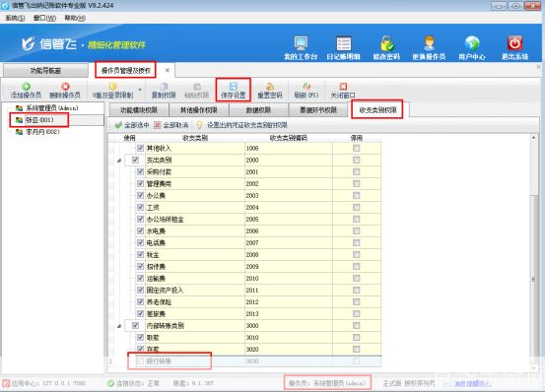
Task: Click 应用中心 status bar icon
Action: pos(6,383)
